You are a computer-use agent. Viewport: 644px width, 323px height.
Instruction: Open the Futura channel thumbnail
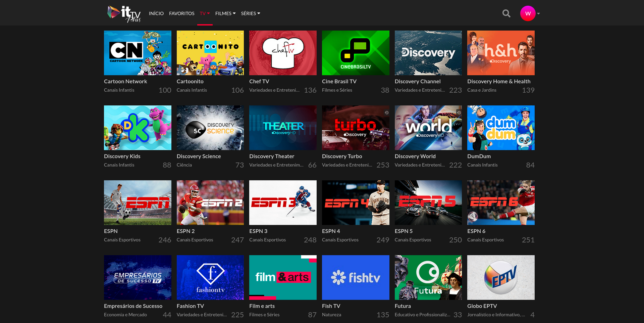click(428, 277)
